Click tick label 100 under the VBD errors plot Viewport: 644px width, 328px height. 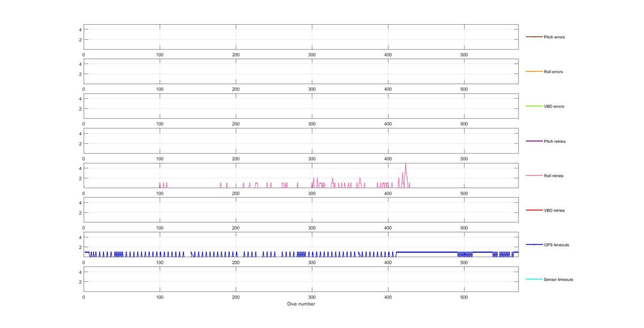(159, 124)
